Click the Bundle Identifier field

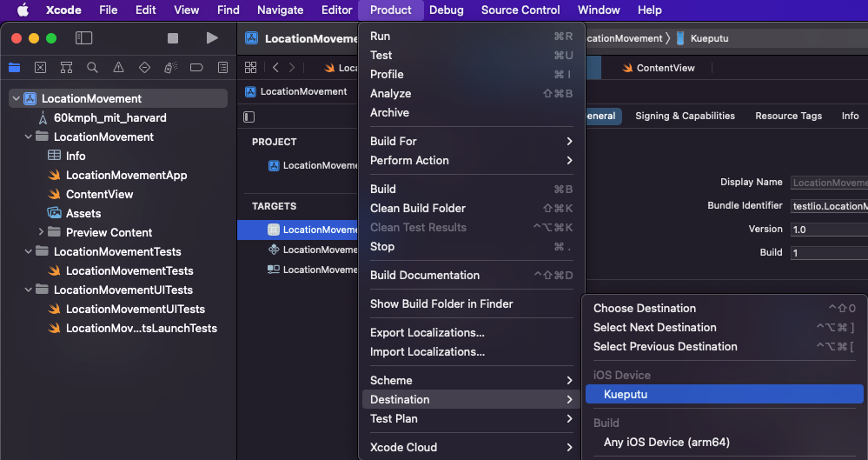pos(829,206)
